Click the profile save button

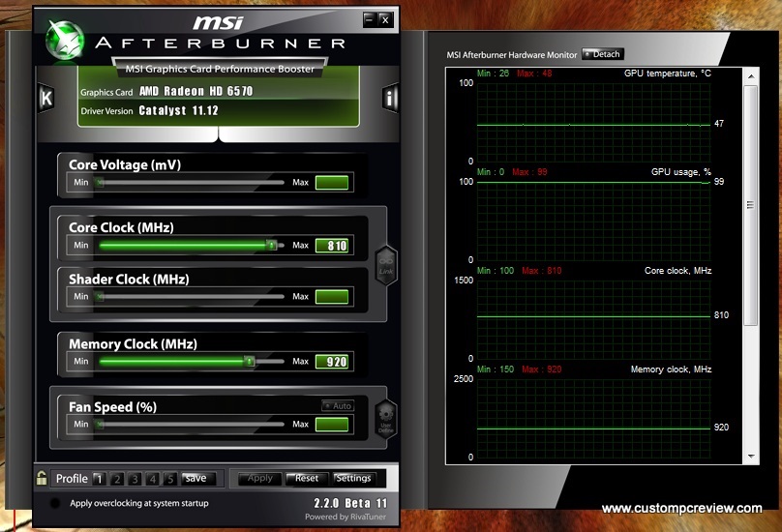coord(198,478)
